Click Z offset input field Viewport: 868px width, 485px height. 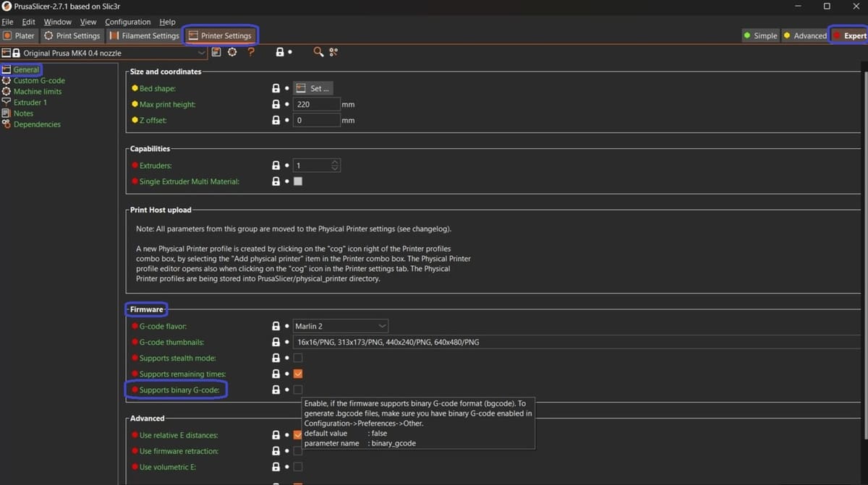tap(317, 120)
